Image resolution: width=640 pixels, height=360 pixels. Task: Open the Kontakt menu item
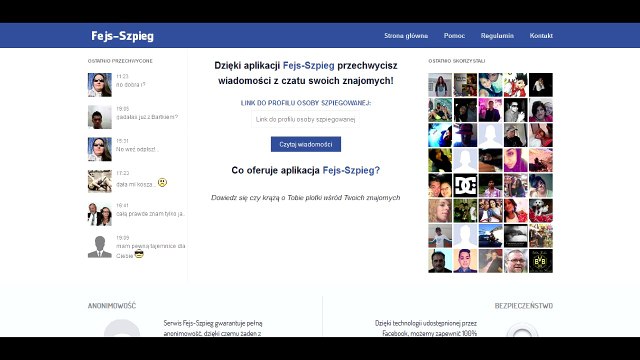tap(541, 36)
